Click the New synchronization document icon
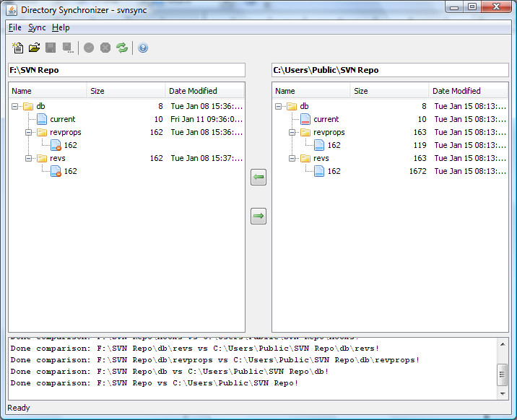 [18, 48]
